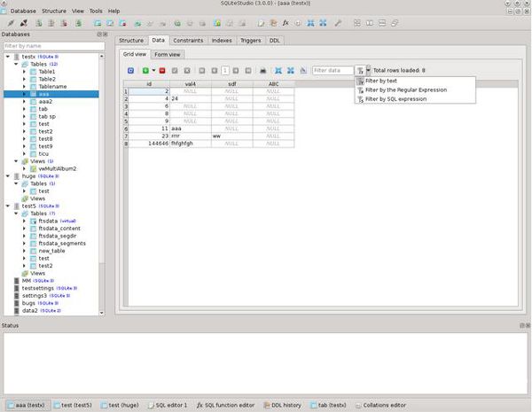Choose Filter by text menu option

point(415,81)
